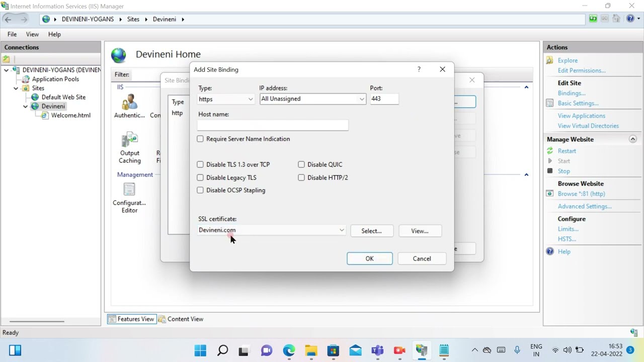Viewport: 644px width, 362px height.
Task: Select Default Web Site in the tree
Action: point(63,97)
